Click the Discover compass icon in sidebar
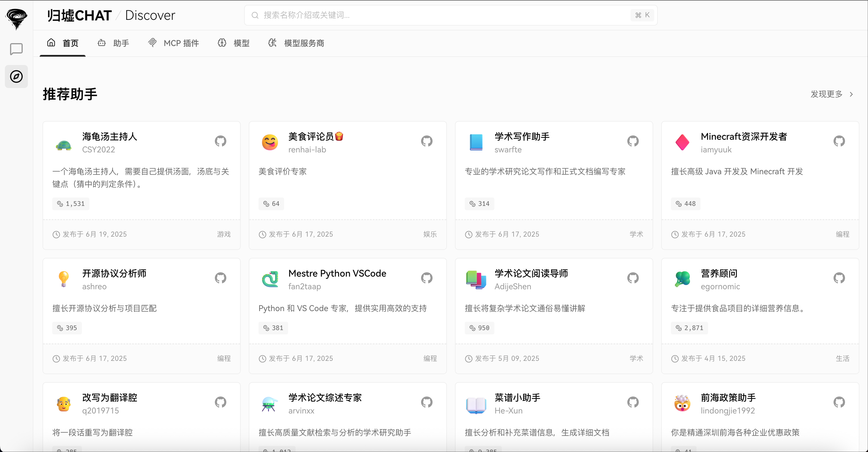Image resolution: width=868 pixels, height=452 pixels. pyautogui.click(x=16, y=76)
